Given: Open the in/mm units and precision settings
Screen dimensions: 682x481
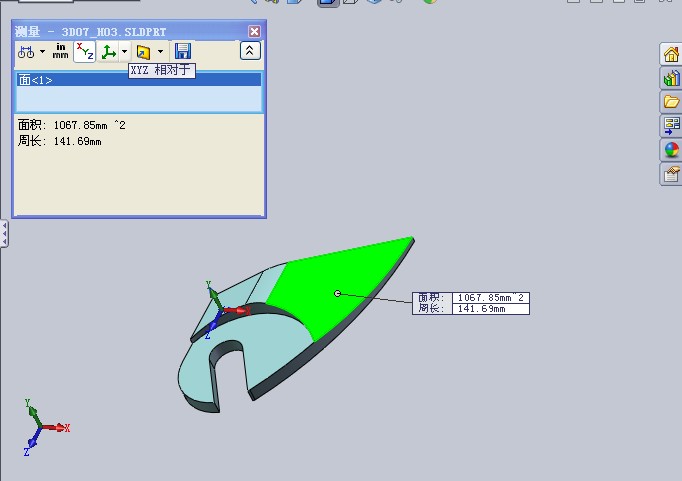Looking at the screenshot, I should 61,51.
